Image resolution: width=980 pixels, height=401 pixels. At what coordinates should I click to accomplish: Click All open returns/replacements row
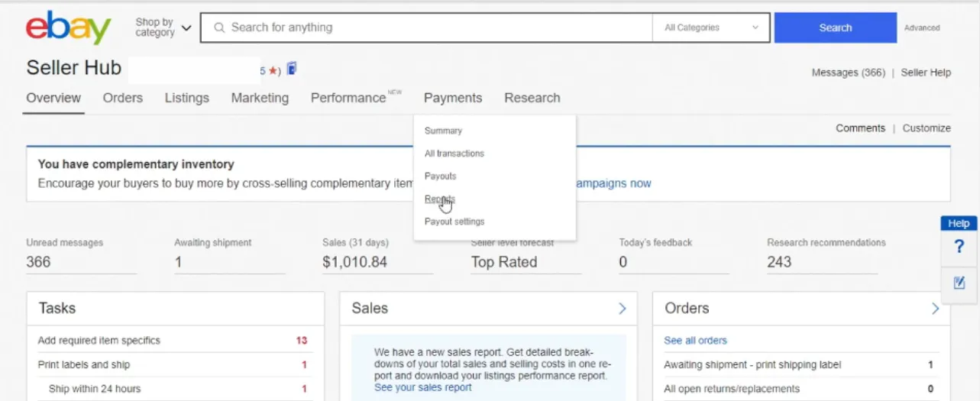732,389
